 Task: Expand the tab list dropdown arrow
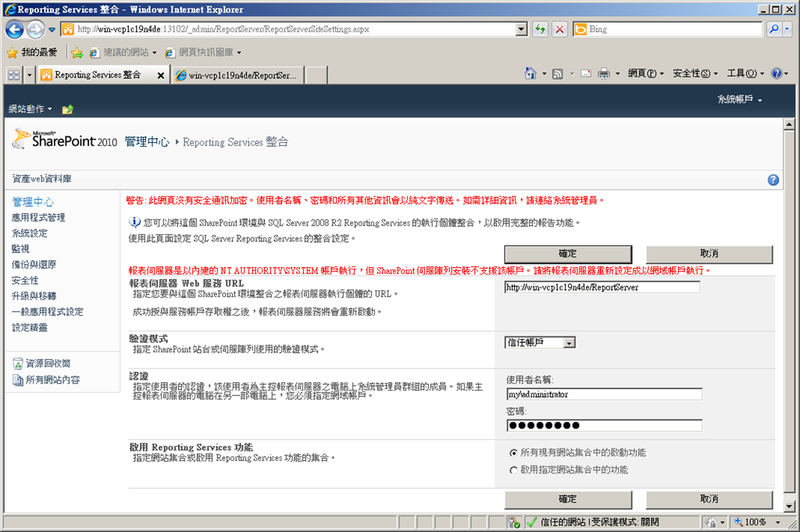[29, 75]
